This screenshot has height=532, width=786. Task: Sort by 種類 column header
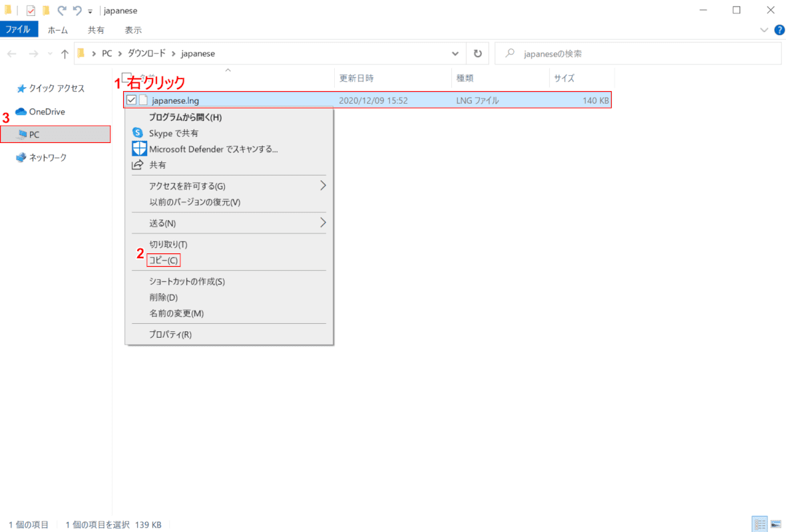pos(500,78)
